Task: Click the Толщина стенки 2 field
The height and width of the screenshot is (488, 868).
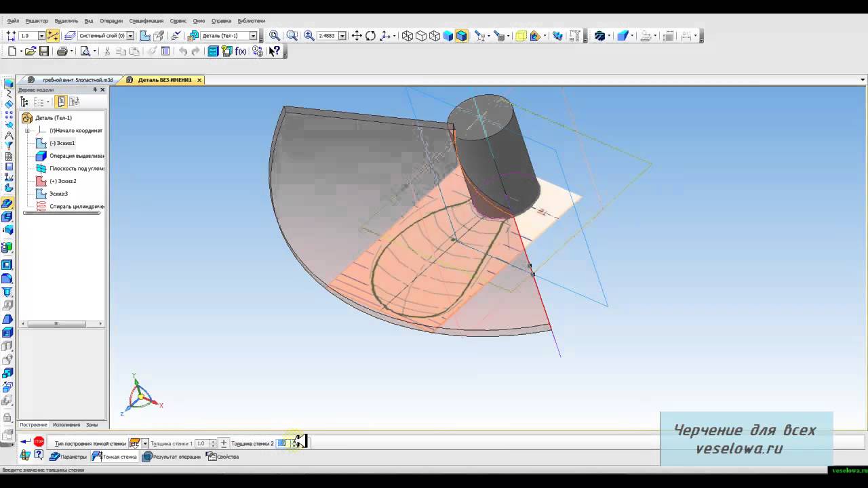Action: point(282,443)
